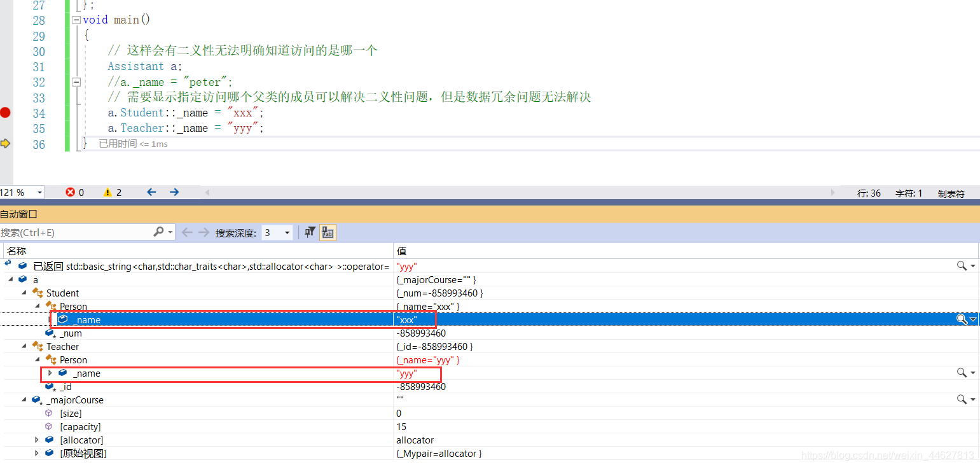The image size is (980, 467).
Task: Click the 行: 36 status indicator
Action: click(869, 193)
